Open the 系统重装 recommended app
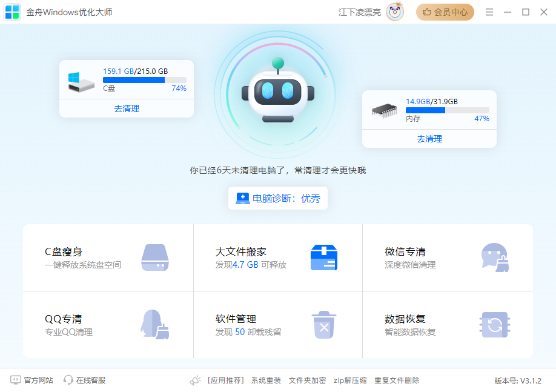 (x=266, y=380)
